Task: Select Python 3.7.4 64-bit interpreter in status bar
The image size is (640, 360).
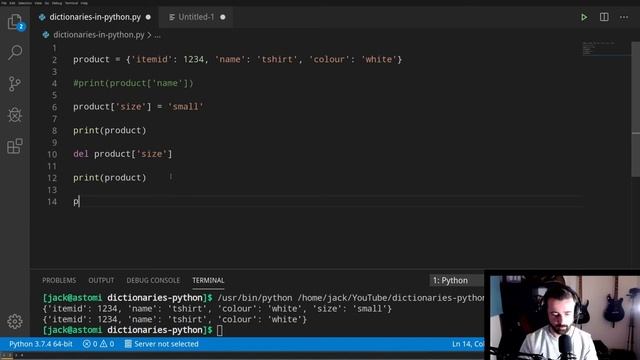Action: [41, 344]
